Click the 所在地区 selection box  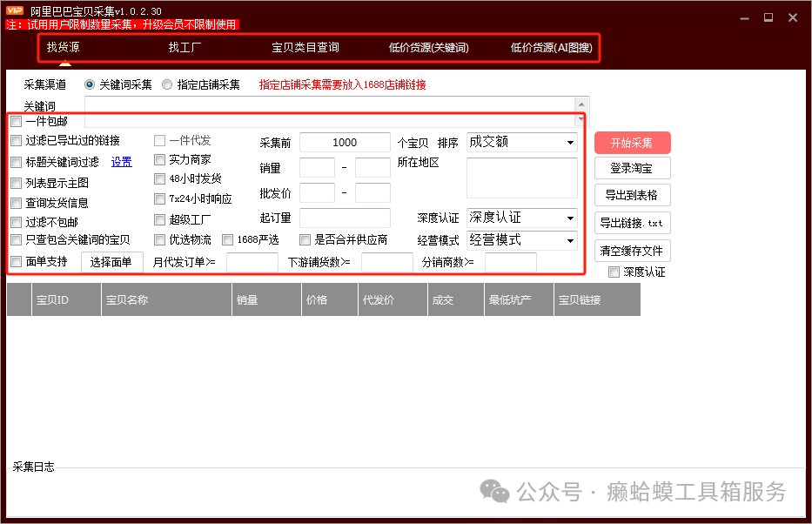point(522,178)
